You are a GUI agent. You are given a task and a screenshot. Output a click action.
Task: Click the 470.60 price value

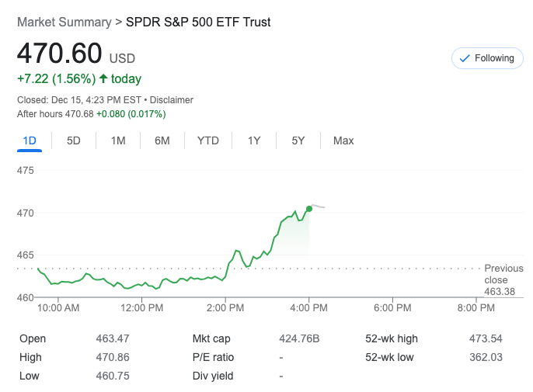tap(60, 54)
